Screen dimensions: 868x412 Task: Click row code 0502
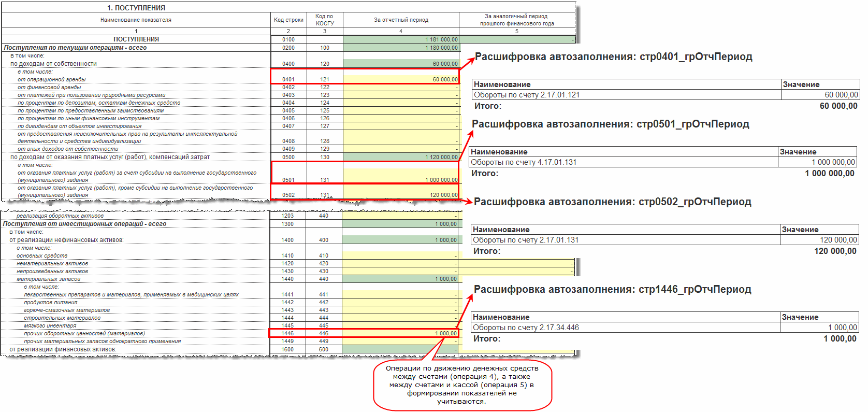coord(288,195)
